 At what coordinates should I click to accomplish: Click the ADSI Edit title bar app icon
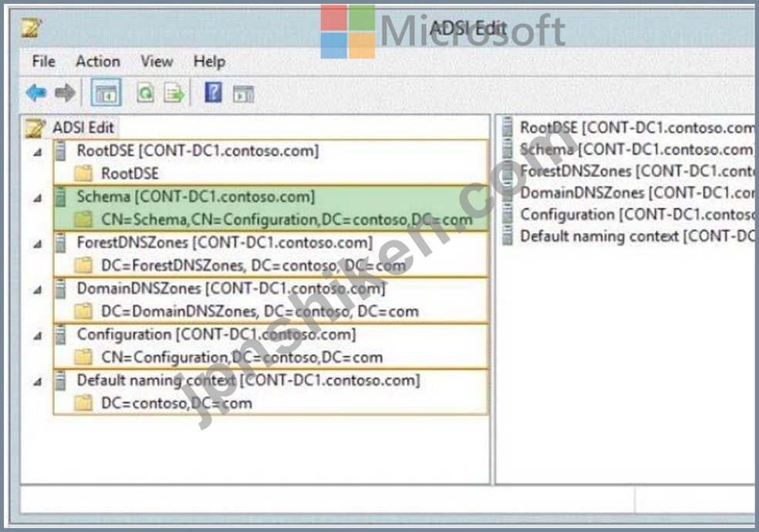tap(32, 28)
